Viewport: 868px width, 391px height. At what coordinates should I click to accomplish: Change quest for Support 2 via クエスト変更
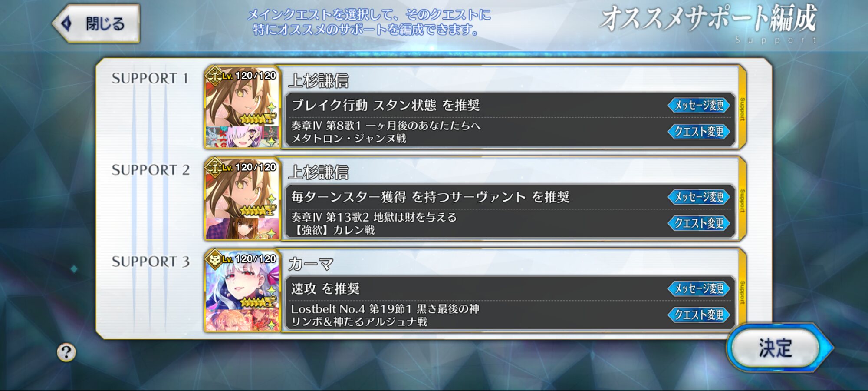click(699, 223)
